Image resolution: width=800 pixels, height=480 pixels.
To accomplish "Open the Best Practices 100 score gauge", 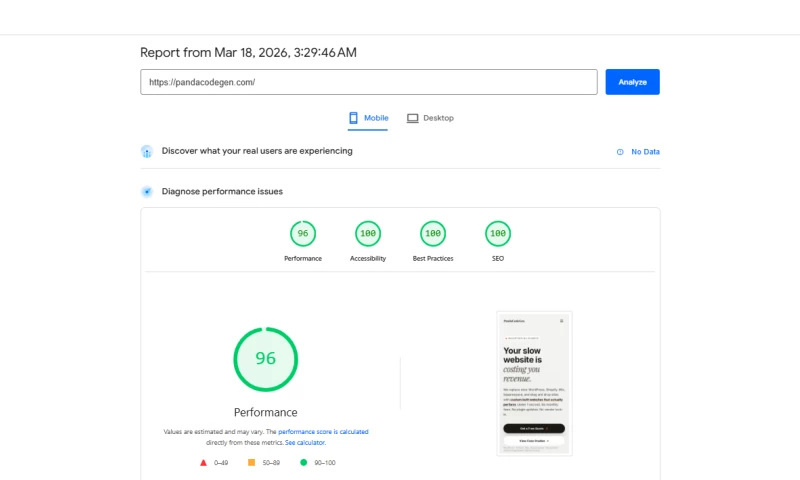I will point(433,234).
